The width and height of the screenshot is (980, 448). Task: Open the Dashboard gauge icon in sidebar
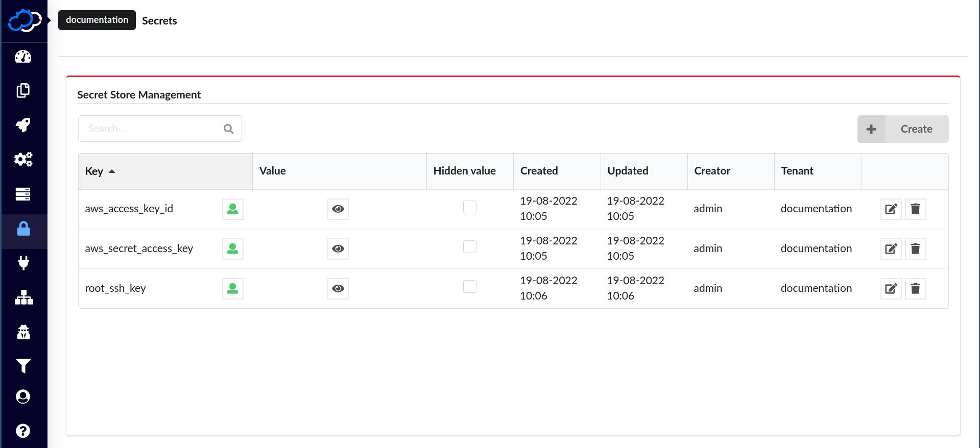[x=23, y=57]
